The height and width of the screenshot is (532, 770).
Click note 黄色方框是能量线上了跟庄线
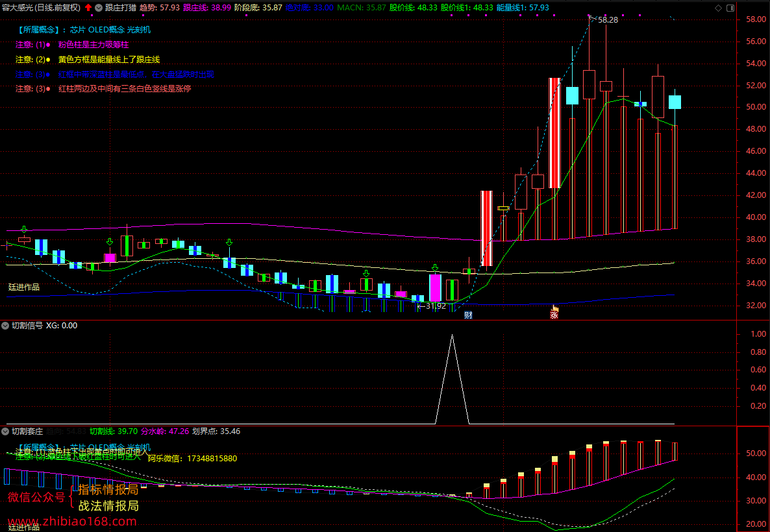(109, 60)
